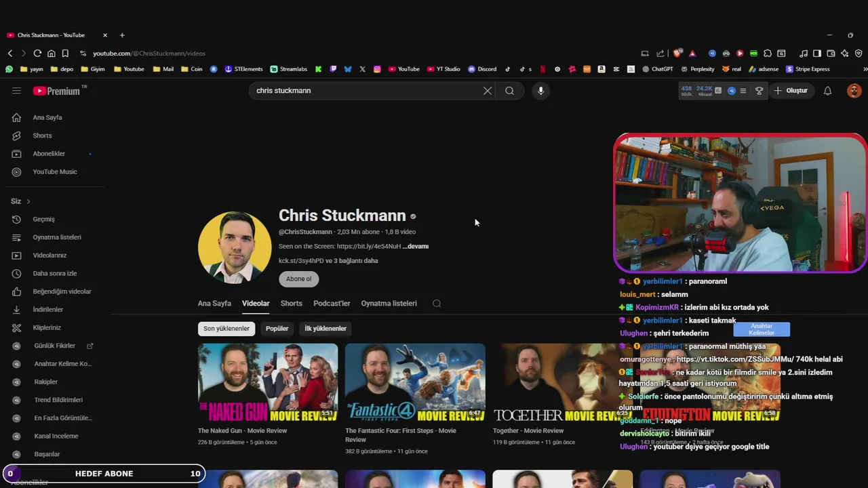This screenshot has height=488, width=868.
Task: Expand the 'Mail' bookmarks folder
Action: [163, 69]
